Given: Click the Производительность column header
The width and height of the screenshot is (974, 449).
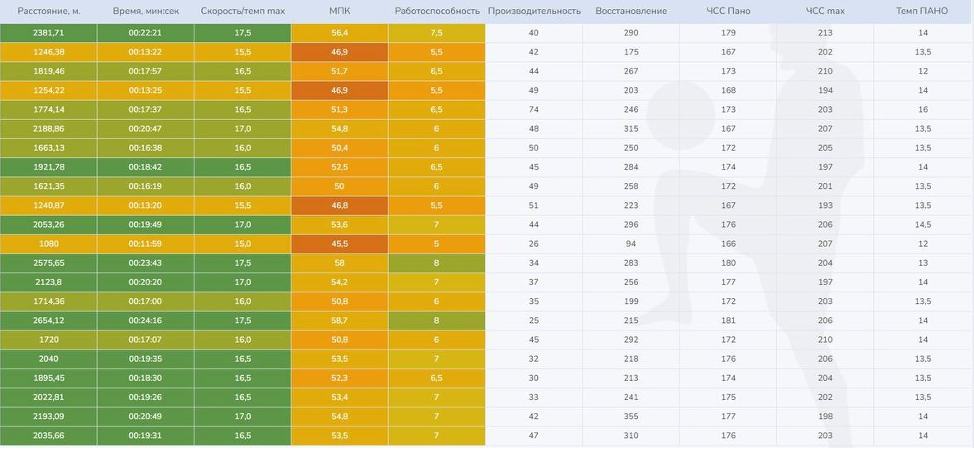Looking at the screenshot, I should 533,10.
